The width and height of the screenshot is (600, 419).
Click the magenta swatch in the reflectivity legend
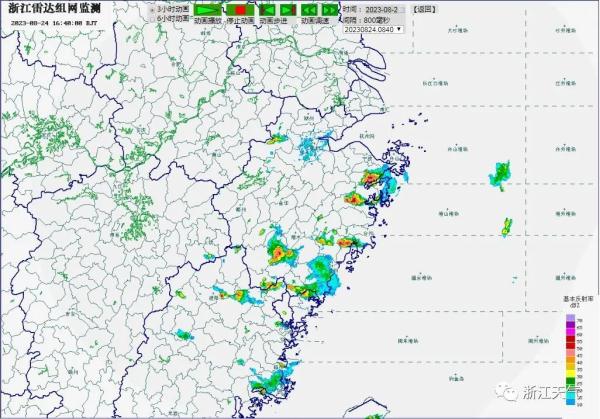point(571,332)
